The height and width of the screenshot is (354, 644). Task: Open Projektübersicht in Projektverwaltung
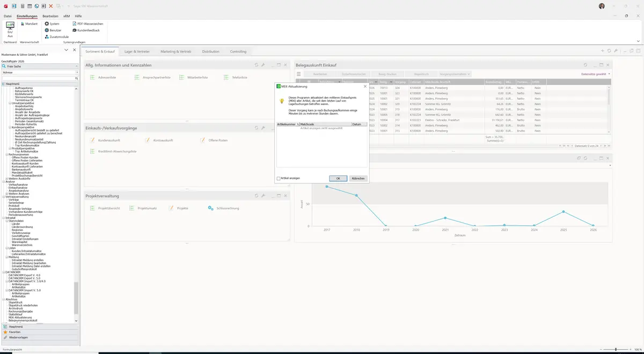(x=105, y=208)
